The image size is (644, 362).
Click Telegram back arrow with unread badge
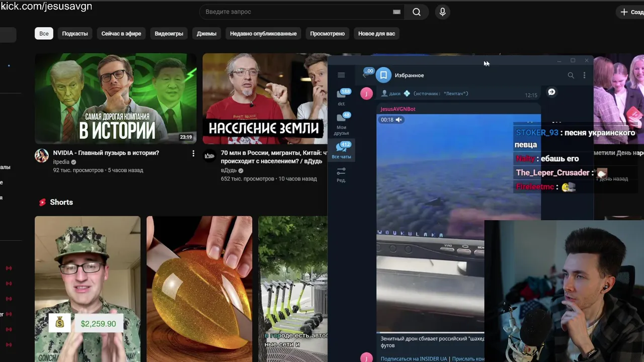point(367,74)
